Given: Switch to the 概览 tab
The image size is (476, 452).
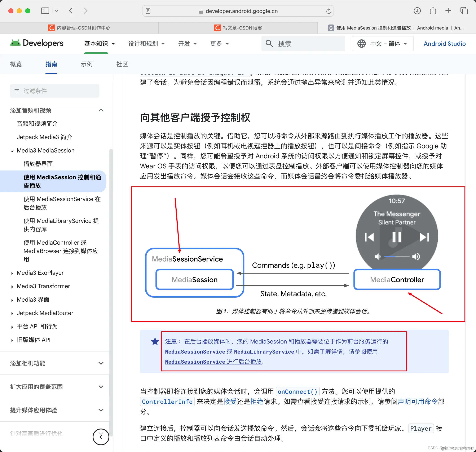Looking at the screenshot, I should coord(16,64).
